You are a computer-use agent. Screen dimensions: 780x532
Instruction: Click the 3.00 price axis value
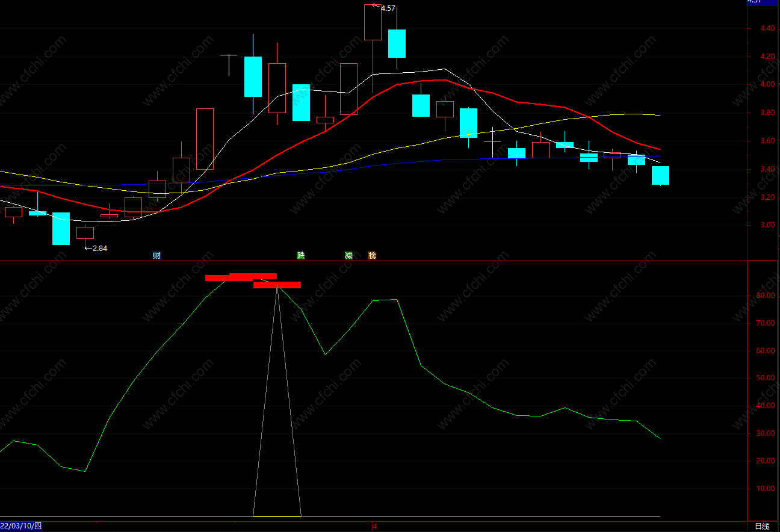pos(767,225)
